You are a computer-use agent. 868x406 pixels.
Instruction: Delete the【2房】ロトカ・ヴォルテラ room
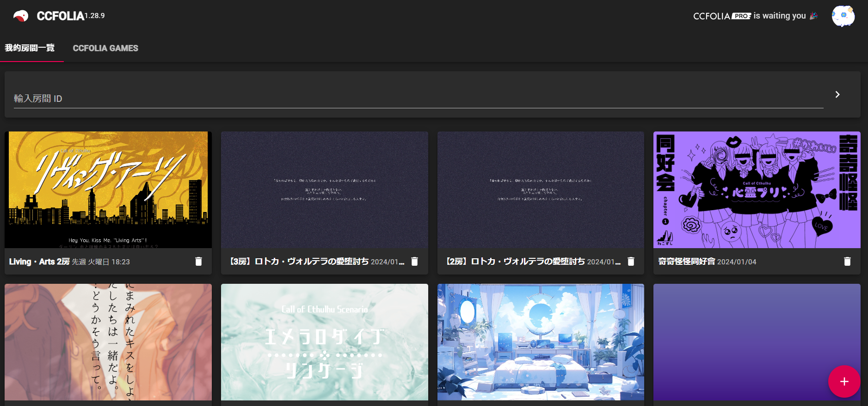pyautogui.click(x=631, y=262)
